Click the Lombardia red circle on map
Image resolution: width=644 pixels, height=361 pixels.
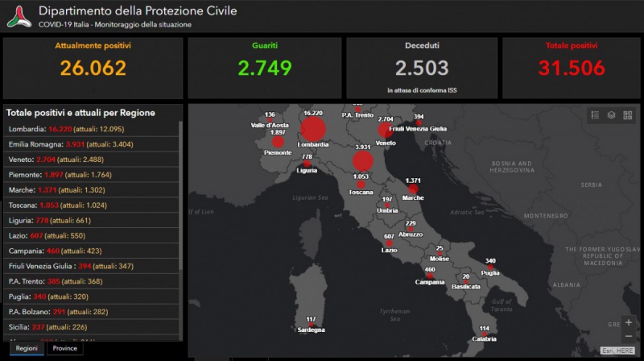click(x=313, y=130)
